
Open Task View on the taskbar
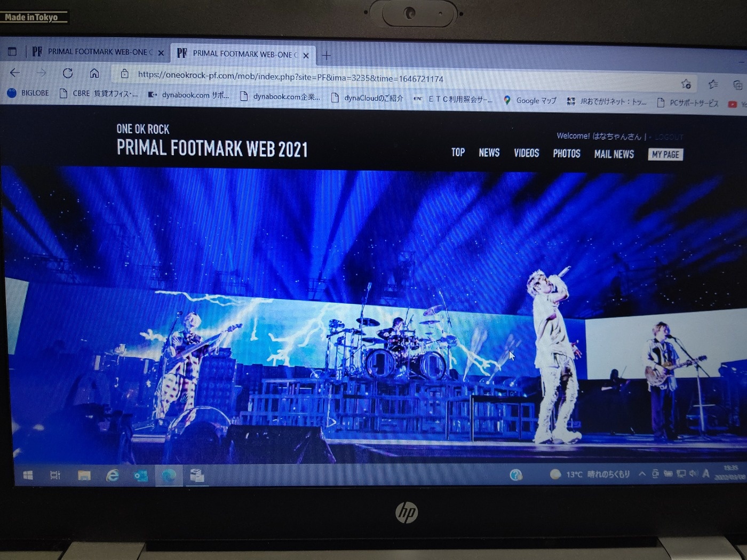point(55,475)
